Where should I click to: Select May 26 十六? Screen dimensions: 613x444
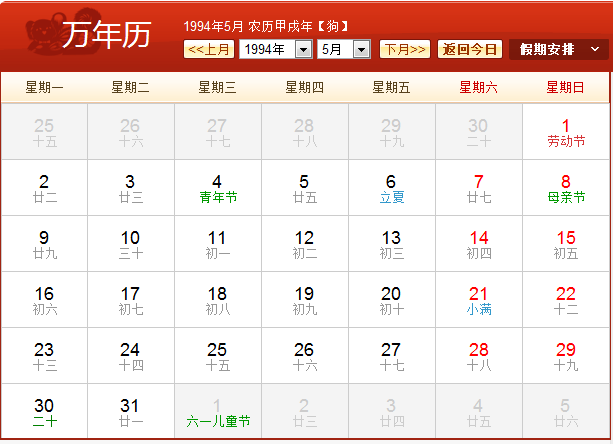tap(305, 356)
